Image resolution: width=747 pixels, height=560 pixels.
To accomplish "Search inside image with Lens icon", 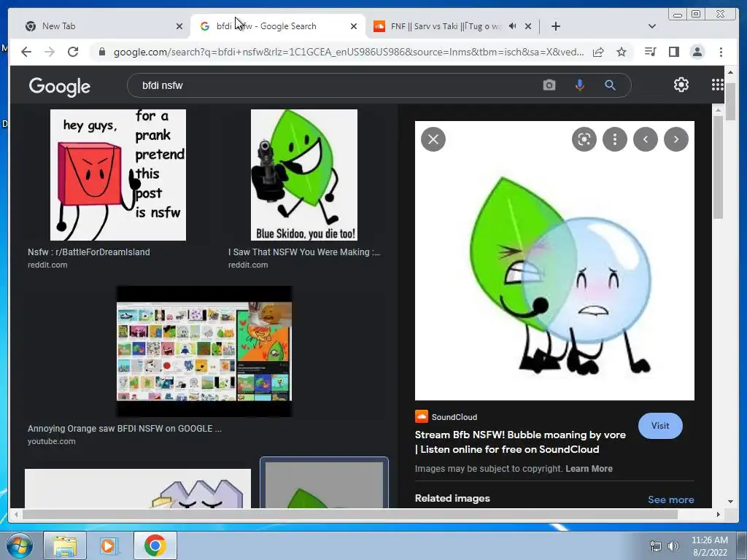I will pos(584,139).
